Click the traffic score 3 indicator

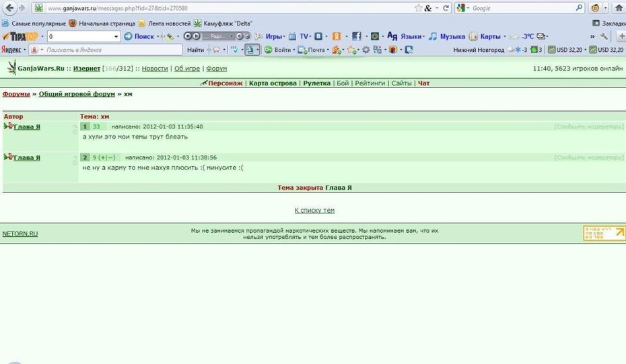click(x=536, y=50)
